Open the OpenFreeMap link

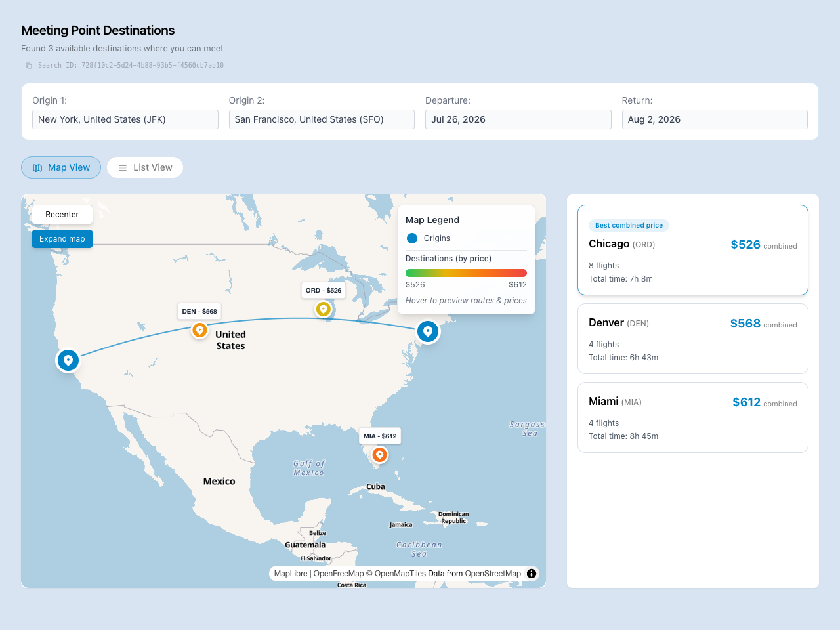pos(339,574)
